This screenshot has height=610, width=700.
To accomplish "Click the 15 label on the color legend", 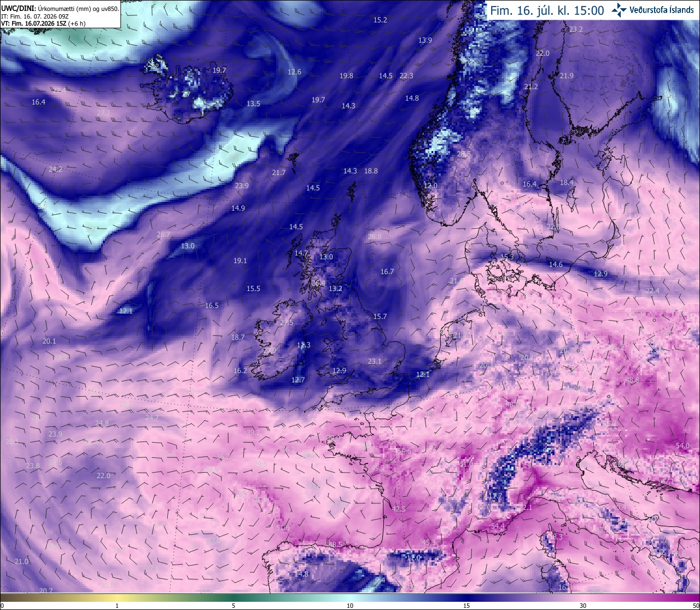I will pos(466,606).
